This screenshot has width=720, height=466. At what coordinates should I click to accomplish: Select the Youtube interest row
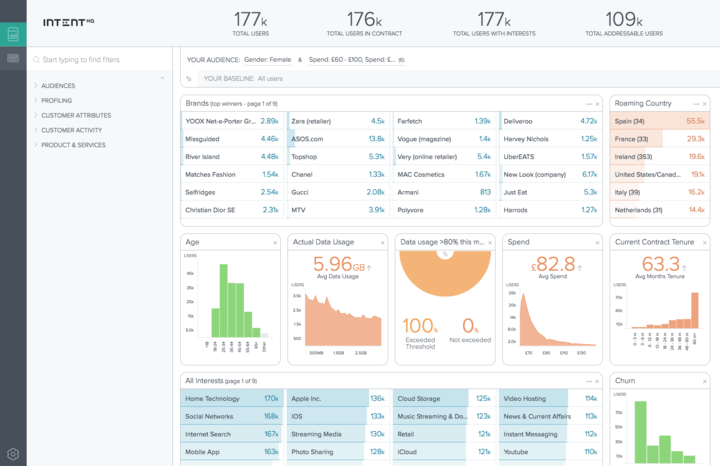click(x=550, y=452)
